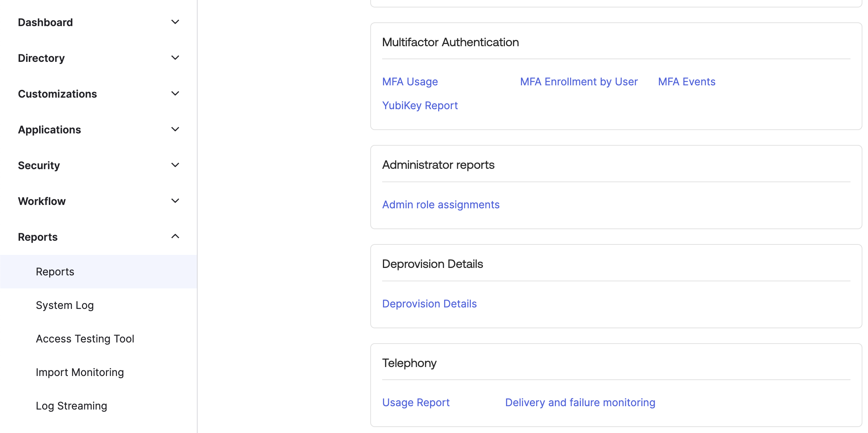Screen dimensions: 868x433
Task: Open the Access Testing Tool
Action: pyautogui.click(x=85, y=338)
